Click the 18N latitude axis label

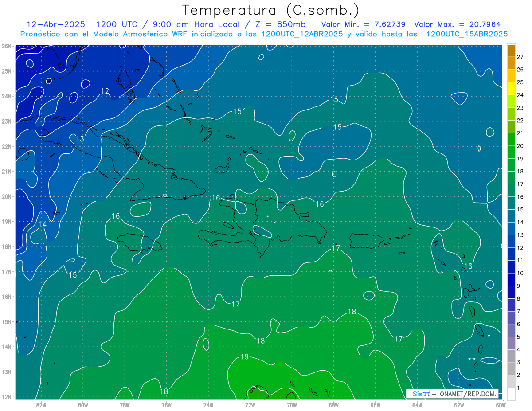click(x=6, y=247)
